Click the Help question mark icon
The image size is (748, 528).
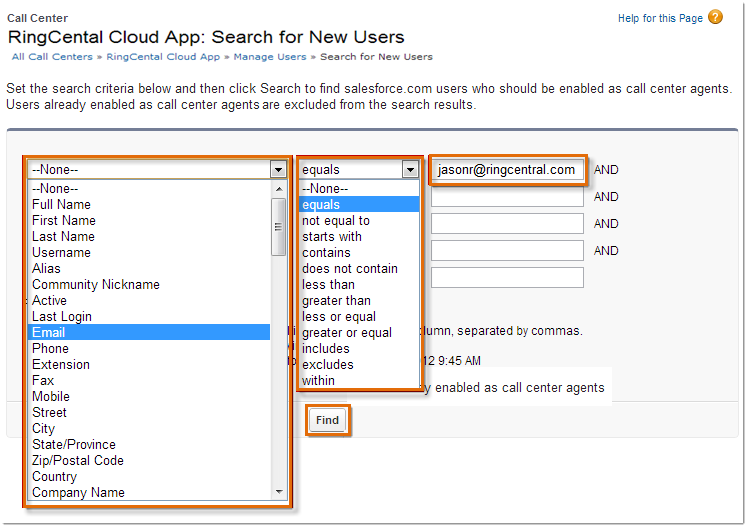pyautogui.click(x=715, y=17)
